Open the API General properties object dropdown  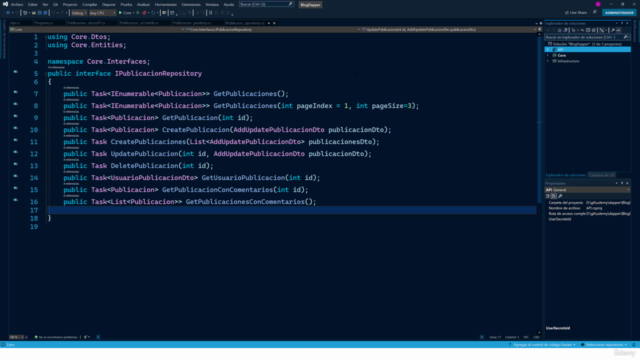(x=588, y=190)
